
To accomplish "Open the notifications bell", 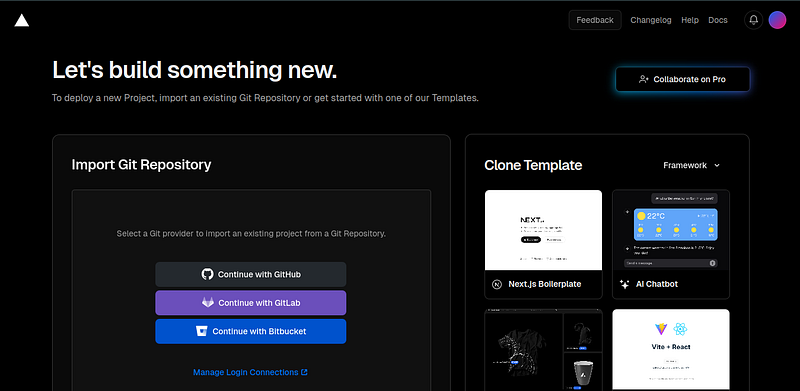I will [754, 20].
